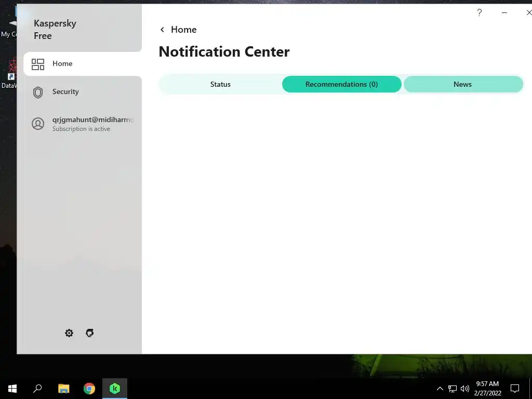The width and height of the screenshot is (532, 399).
Task: Open Windows taskbar search
Action: 37,389
